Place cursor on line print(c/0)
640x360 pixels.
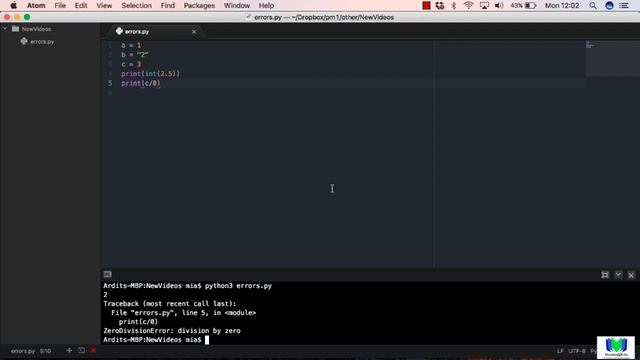141,83
